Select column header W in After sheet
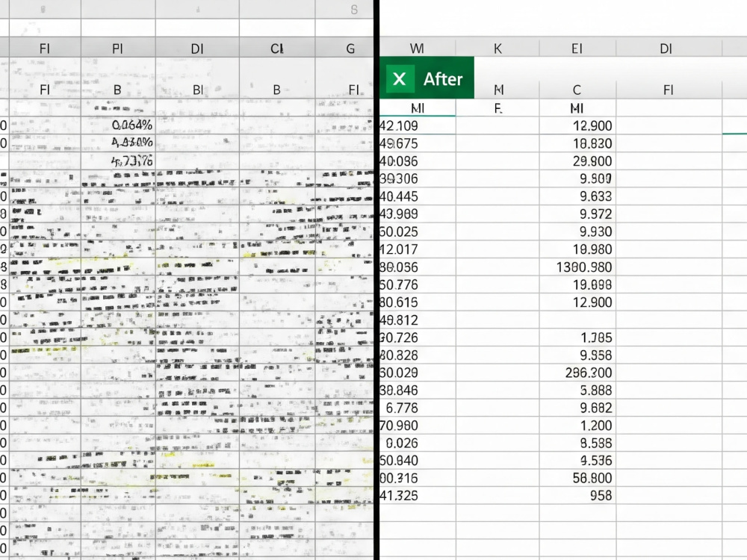The width and height of the screenshot is (747, 560). tap(418, 49)
